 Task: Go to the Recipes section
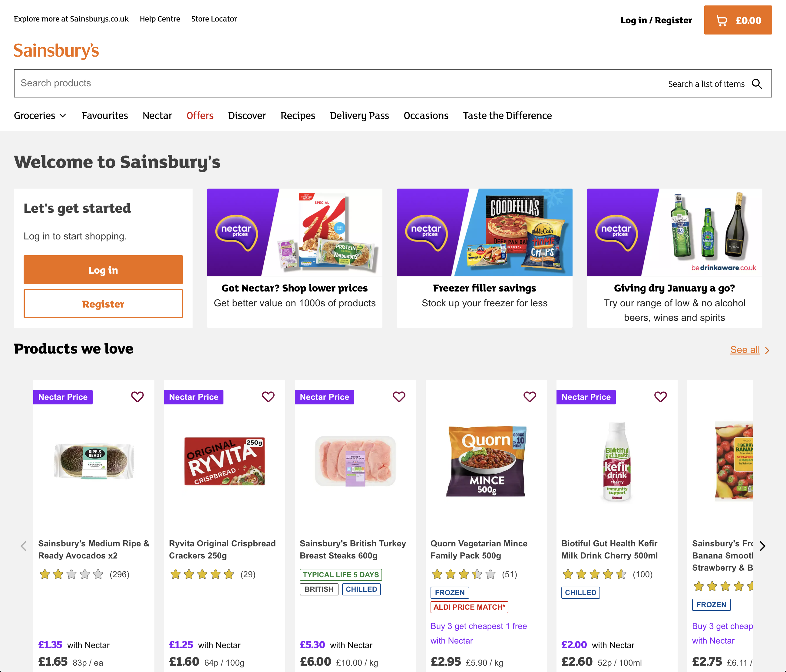298,116
